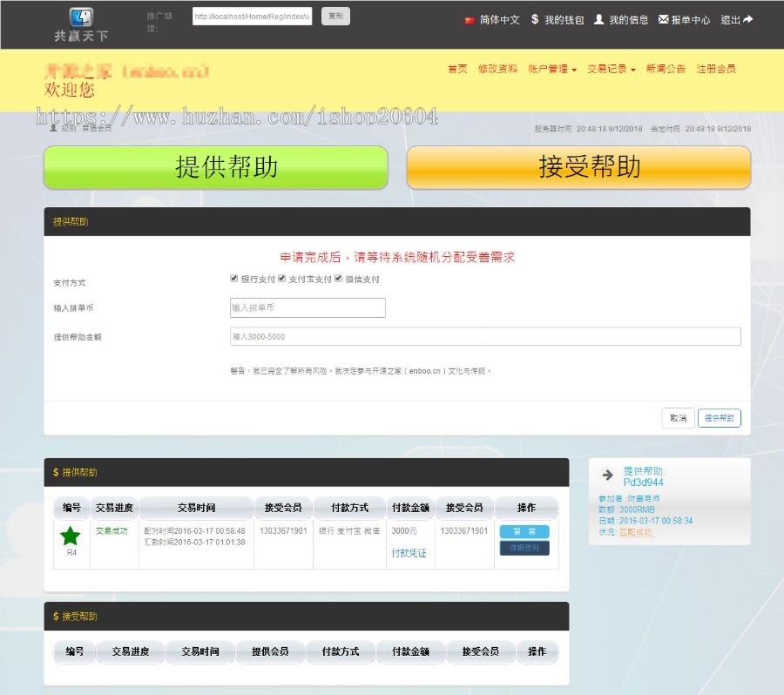Click the 付款方式 header in 接受帮助 table
The height and width of the screenshot is (695, 784).
pos(340,651)
